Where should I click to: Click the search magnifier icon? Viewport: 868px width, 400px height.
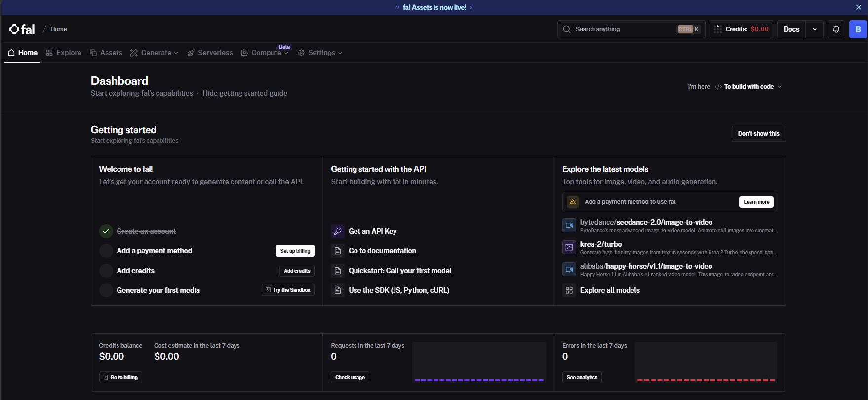[x=567, y=29]
